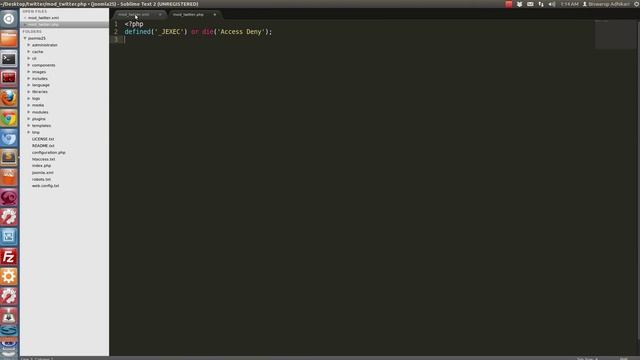Screen dimensions: 640x360
Task: Expand the includes folder
Action: coord(29,78)
